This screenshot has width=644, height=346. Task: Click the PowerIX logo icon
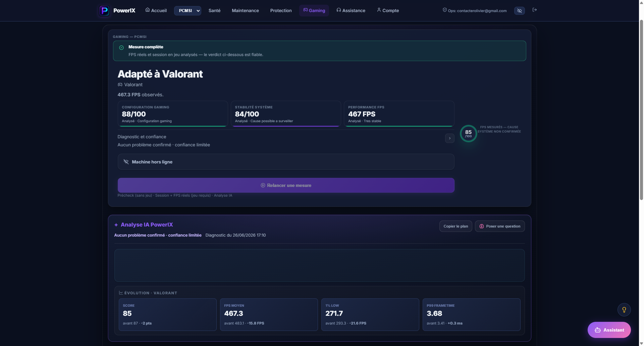(x=104, y=10)
